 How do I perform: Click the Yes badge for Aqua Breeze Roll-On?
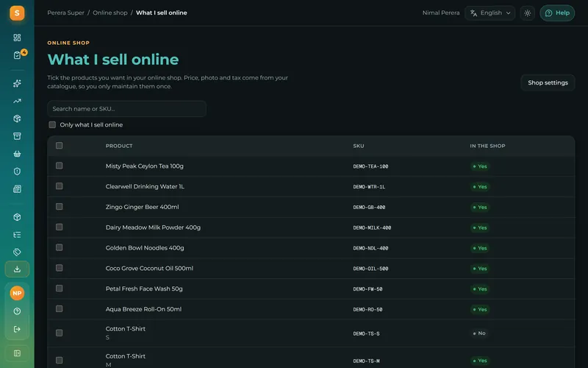tap(480, 309)
